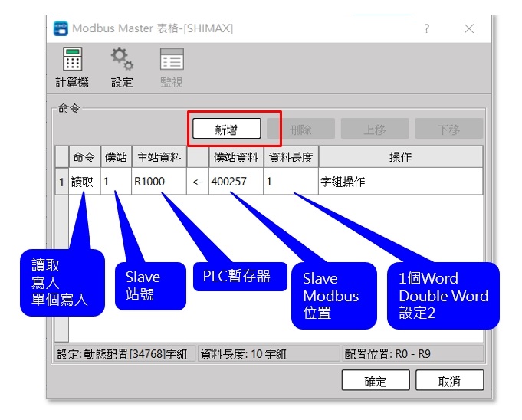
Task: Select the 400257 slave data cell
Action: (235, 182)
